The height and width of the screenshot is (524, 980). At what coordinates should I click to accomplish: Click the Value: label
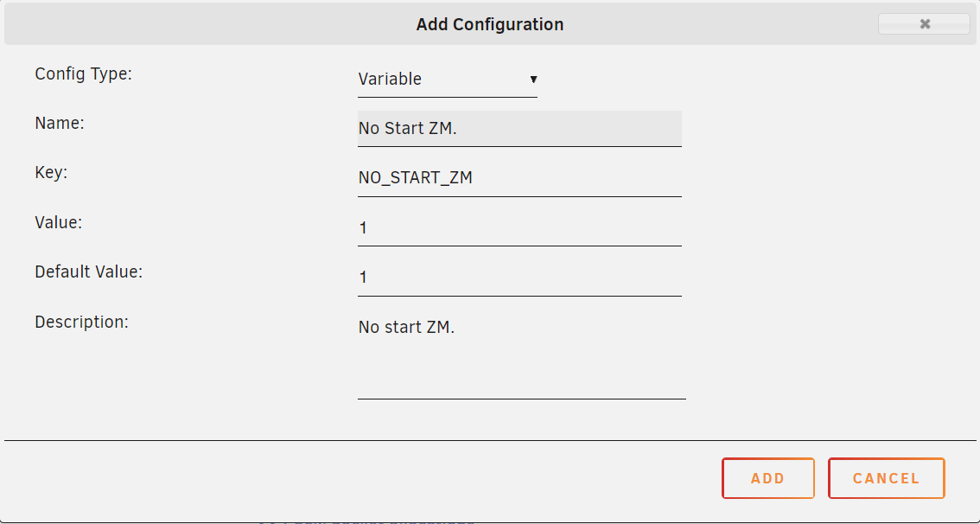[59, 222]
